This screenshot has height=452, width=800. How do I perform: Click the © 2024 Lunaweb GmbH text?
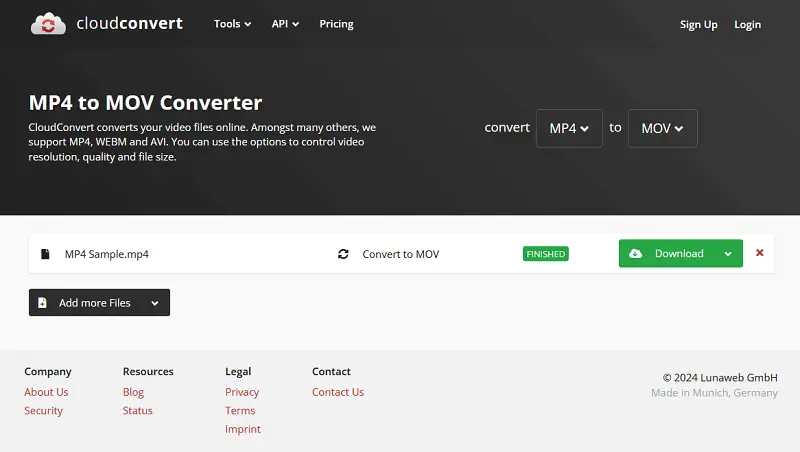click(720, 378)
